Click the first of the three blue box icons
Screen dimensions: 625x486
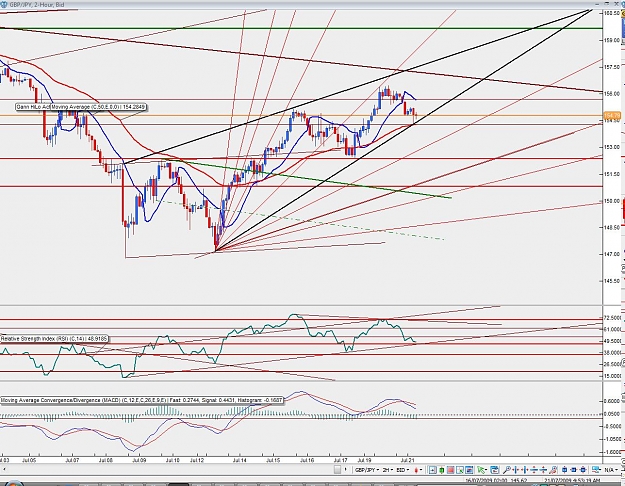click(x=564, y=470)
